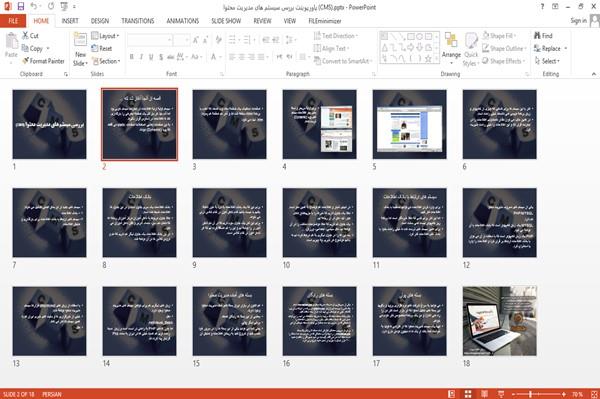Screen dimensions: 600x399
Task: Expand the Section dropdown
Action: click(106, 61)
